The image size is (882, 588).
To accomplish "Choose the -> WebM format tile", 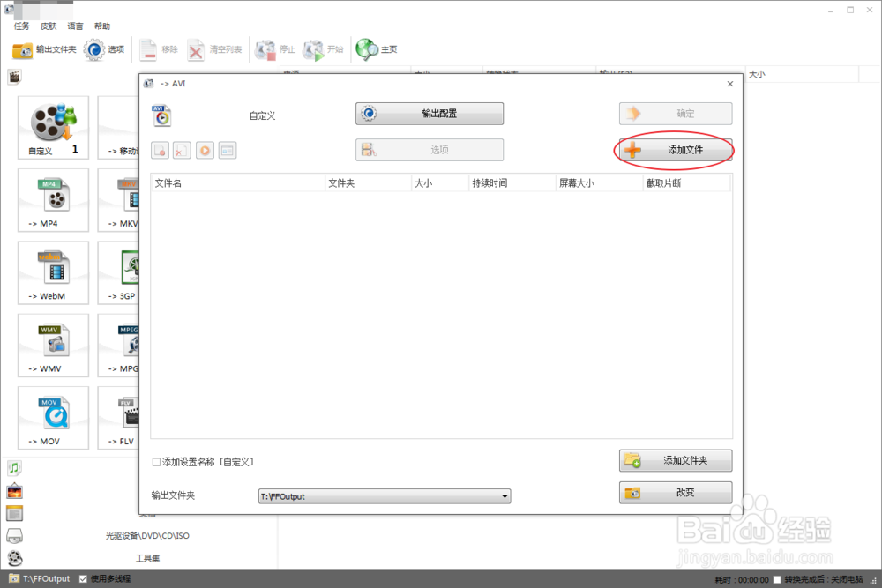I will point(54,272).
